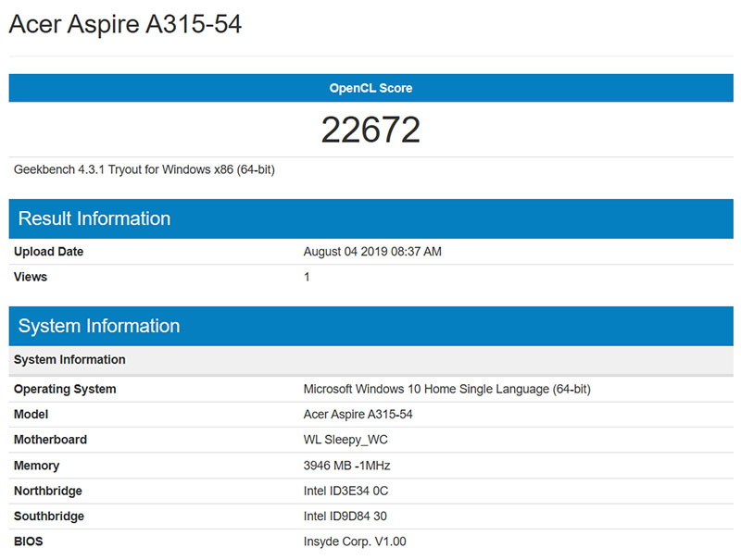This screenshot has height=560, width=741.
Task: Select the Result Information section header
Action: tap(93, 219)
